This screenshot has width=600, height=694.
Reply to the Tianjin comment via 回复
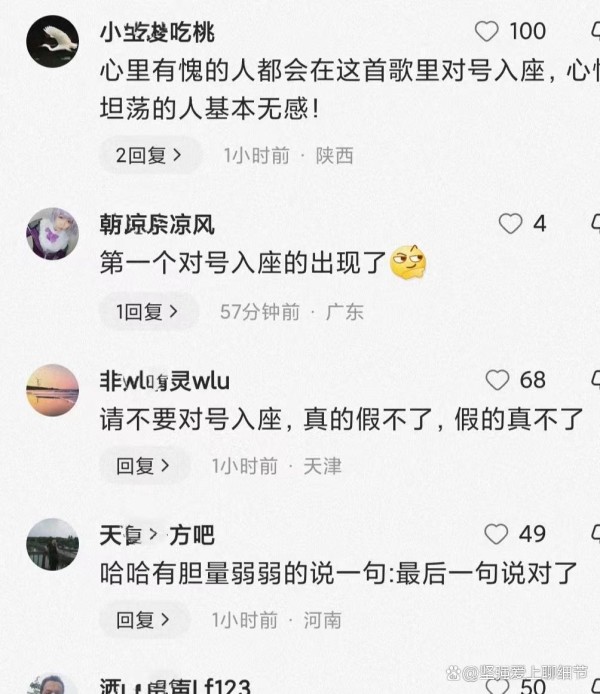pos(144,466)
